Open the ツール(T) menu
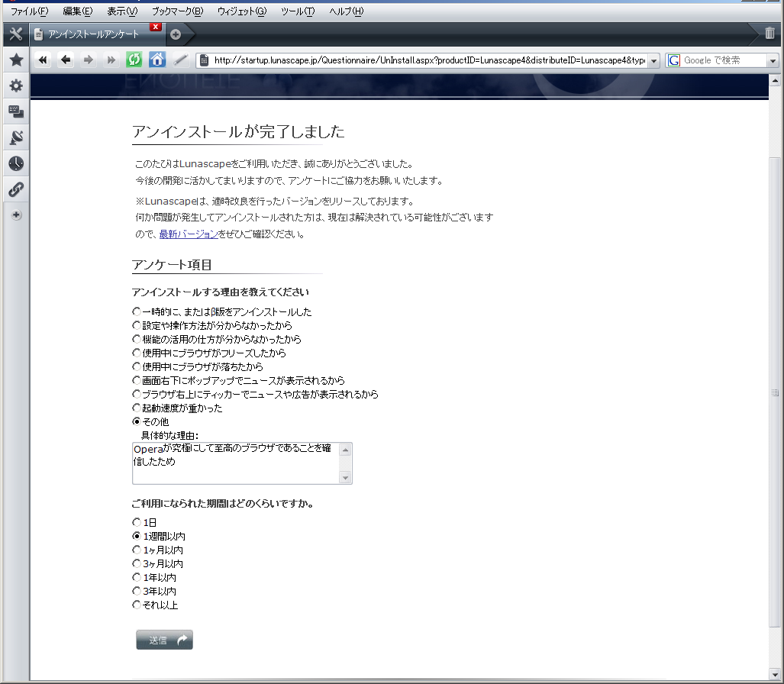The height and width of the screenshot is (684, 784). (297, 11)
